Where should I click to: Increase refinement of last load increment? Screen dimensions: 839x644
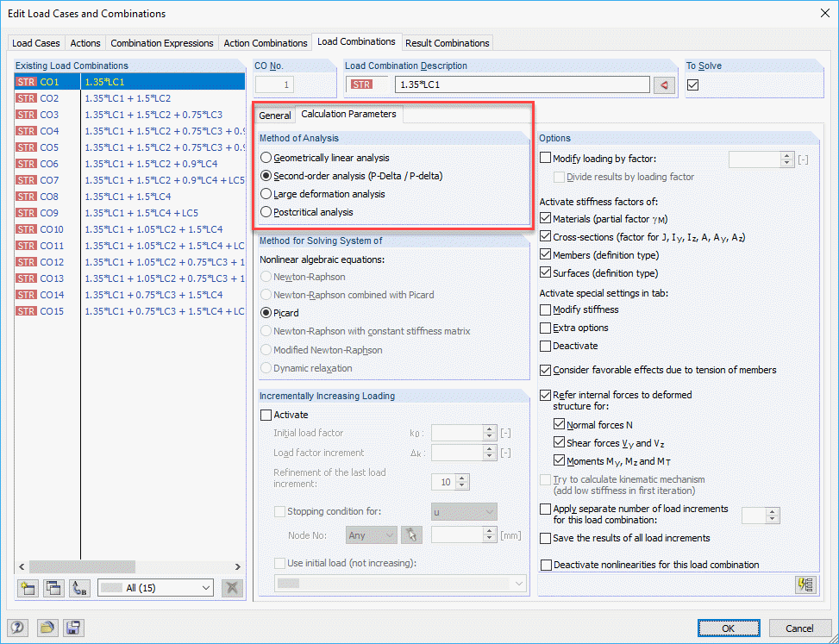pyautogui.click(x=463, y=478)
